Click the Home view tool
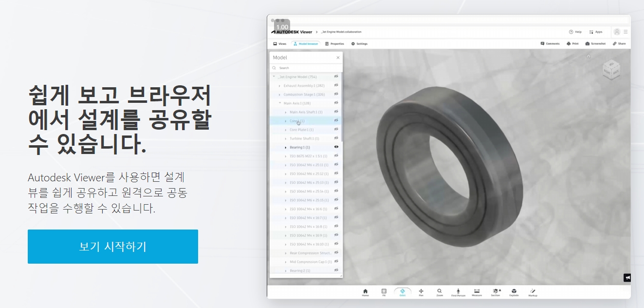This screenshot has height=308, width=644. point(366,292)
